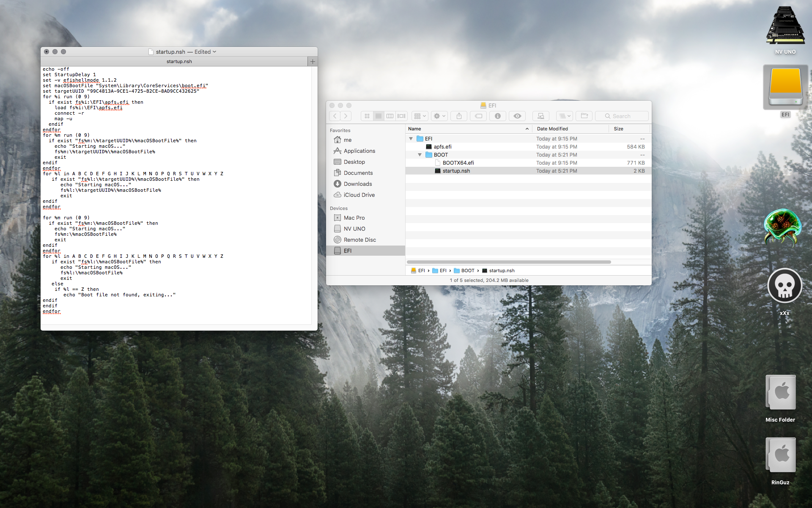This screenshot has height=508, width=812.
Task: Select the EFI volume under Devices
Action: (x=366, y=251)
